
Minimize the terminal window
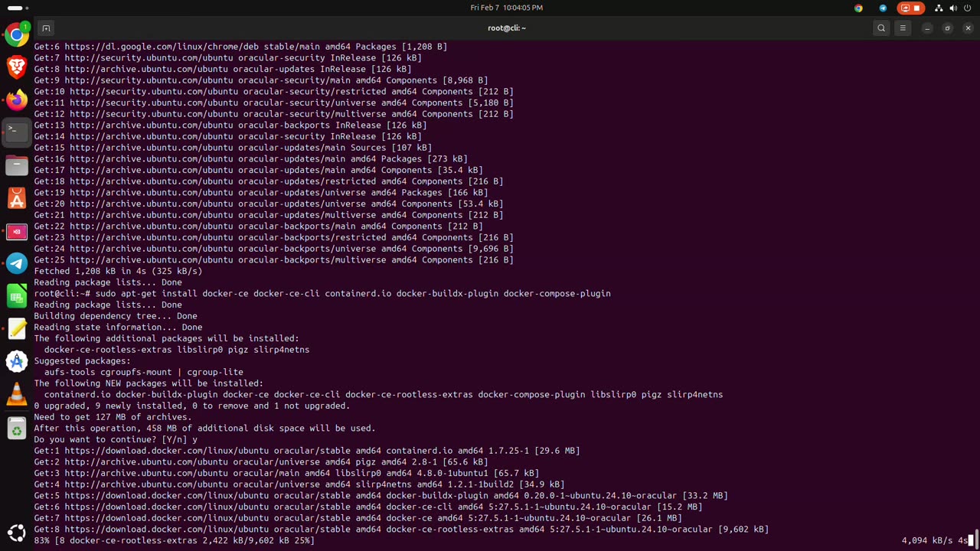point(927,28)
